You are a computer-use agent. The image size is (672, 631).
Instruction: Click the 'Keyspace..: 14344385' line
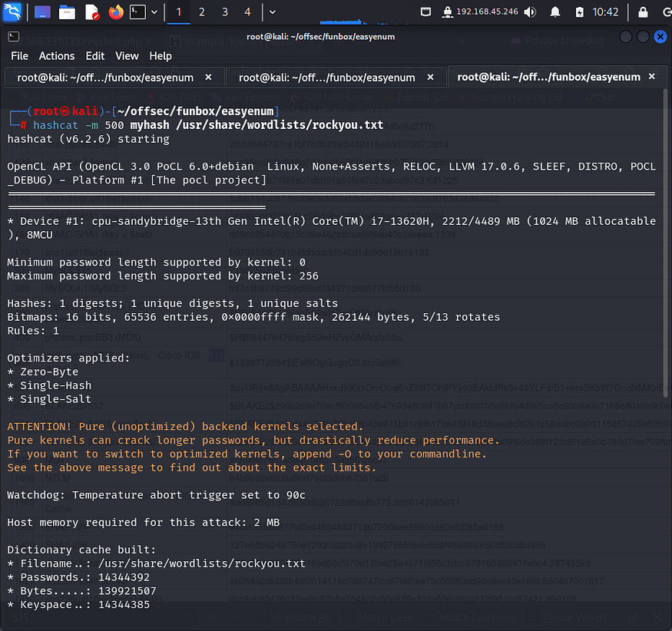click(x=78, y=605)
